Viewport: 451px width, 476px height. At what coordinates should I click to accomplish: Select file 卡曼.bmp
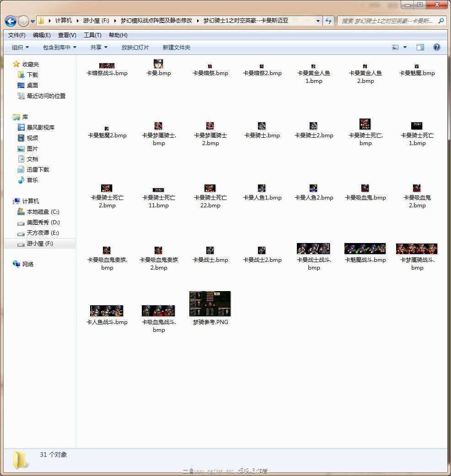coord(159,68)
